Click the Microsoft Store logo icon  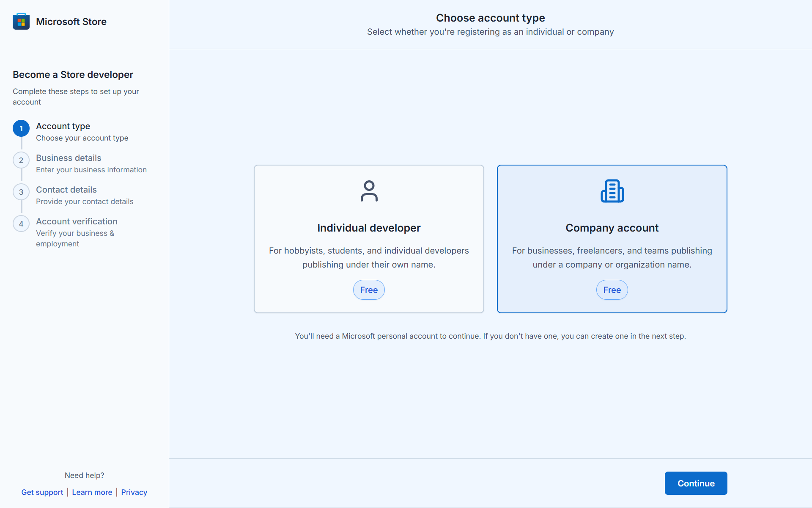(21, 21)
